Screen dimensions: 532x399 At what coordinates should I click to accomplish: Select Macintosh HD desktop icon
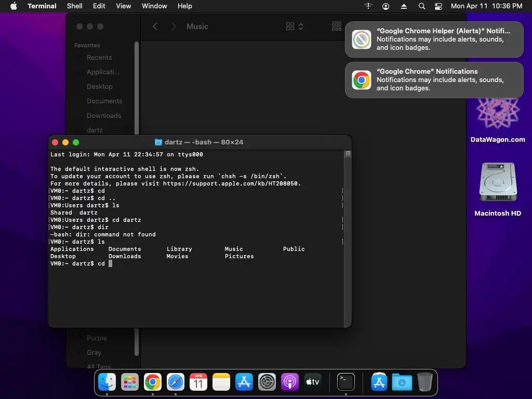click(x=498, y=190)
